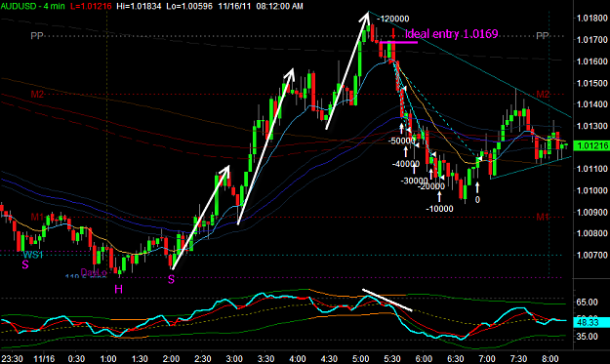This screenshot has height=364, width=610.
Task: Click the WS1 weekly support label
Action: (x=32, y=255)
